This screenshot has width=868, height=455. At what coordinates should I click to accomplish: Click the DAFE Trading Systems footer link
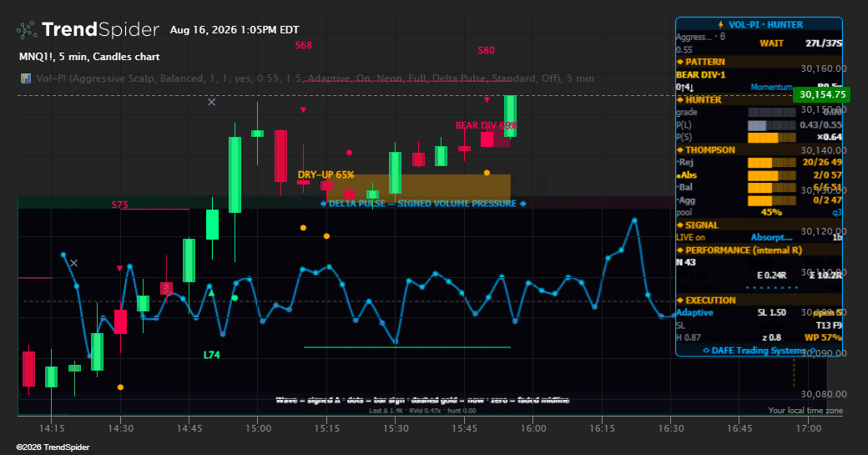(759, 351)
